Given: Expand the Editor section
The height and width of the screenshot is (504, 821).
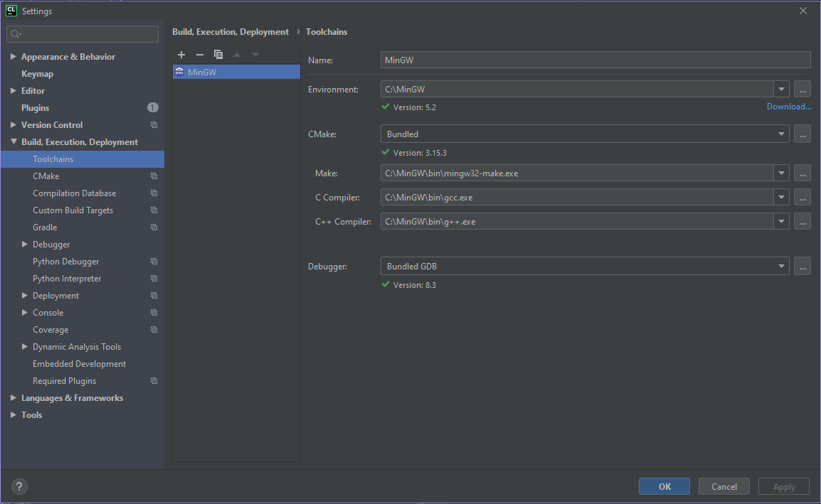Looking at the screenshot, I should [x=12, y=90].
